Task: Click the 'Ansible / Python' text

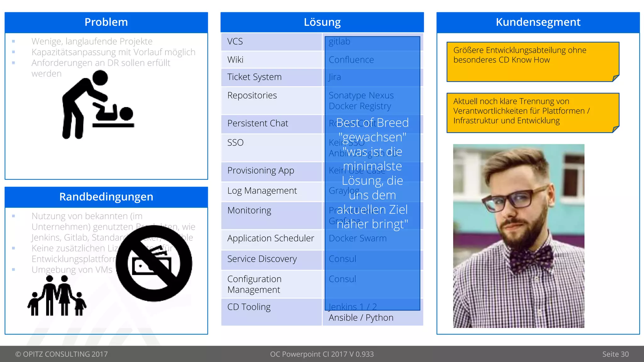Action: (x=361, y=318)
